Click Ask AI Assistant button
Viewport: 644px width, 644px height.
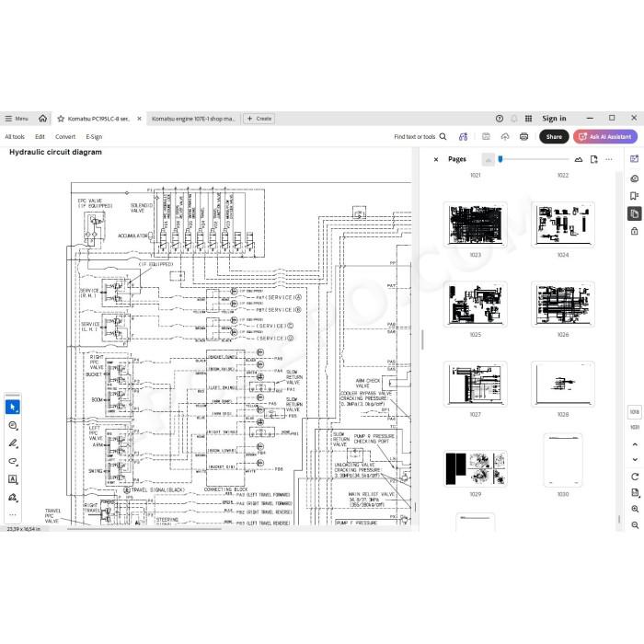point(605,136)
